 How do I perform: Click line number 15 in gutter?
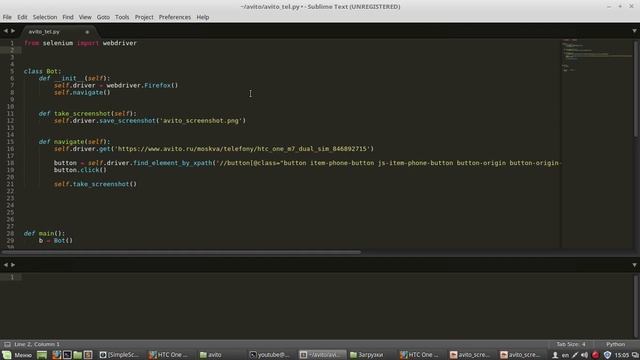click(10, 142)
